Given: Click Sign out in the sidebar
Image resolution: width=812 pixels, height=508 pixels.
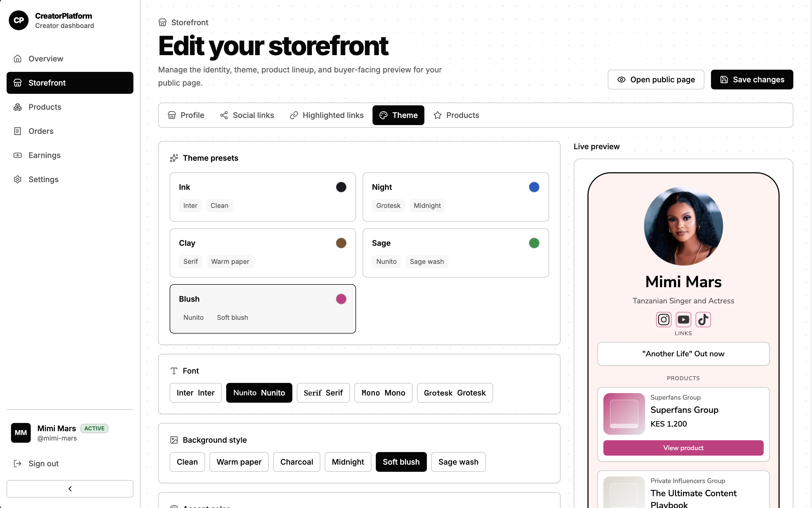Looking at the screenshot, I should coord(70,464).
